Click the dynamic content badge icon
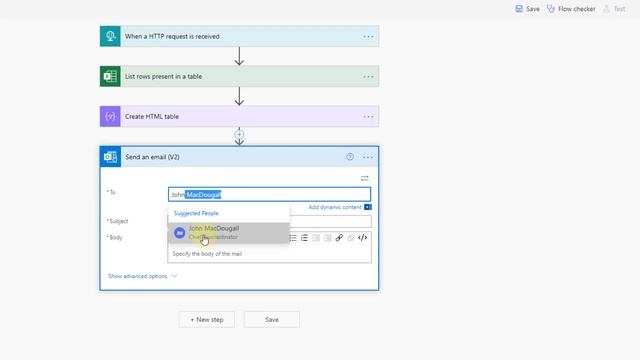Image resolution: width=640 pixels, height=360 pixels. [368, 207]
